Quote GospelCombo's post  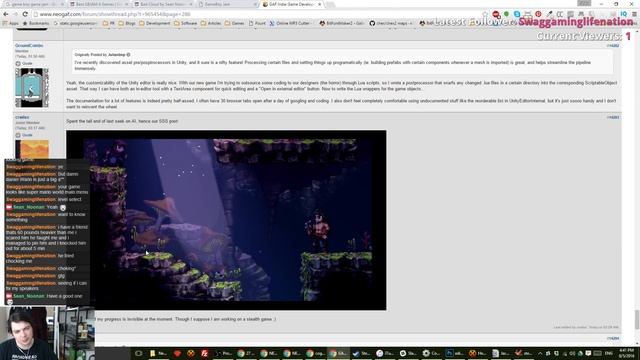[x=24, y=63]
